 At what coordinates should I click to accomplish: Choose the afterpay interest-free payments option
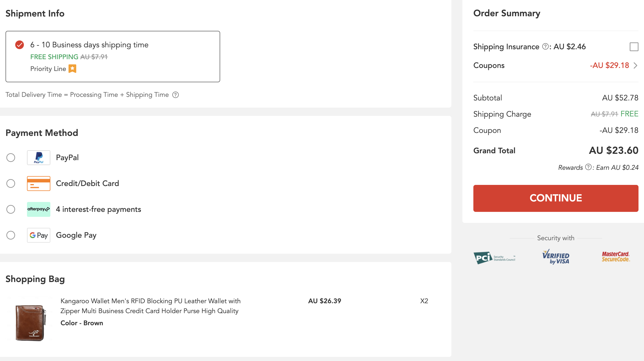[x=11, y=209]
